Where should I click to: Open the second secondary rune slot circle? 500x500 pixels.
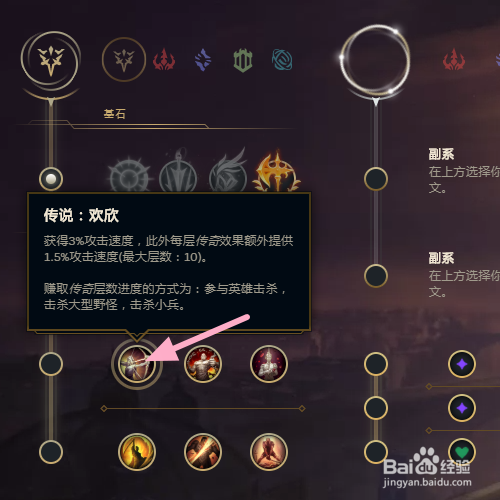[x=376, y=276]
